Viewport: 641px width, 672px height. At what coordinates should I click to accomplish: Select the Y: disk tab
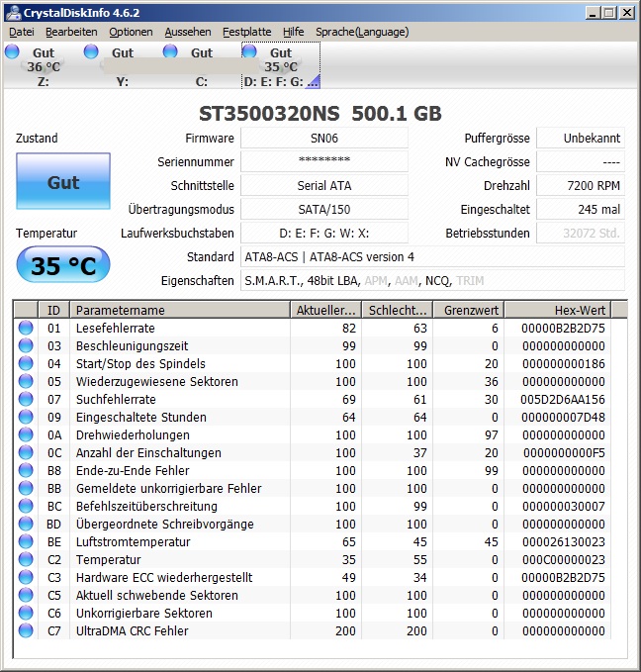coord(122,65)
